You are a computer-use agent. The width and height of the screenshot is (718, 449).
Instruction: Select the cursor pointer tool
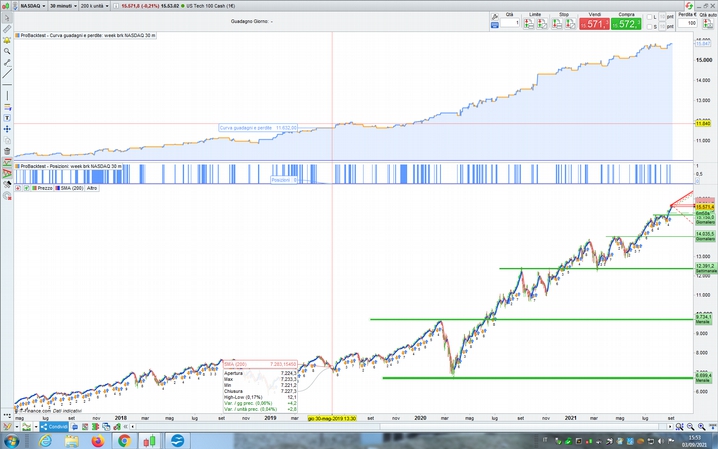click(7, 18)
